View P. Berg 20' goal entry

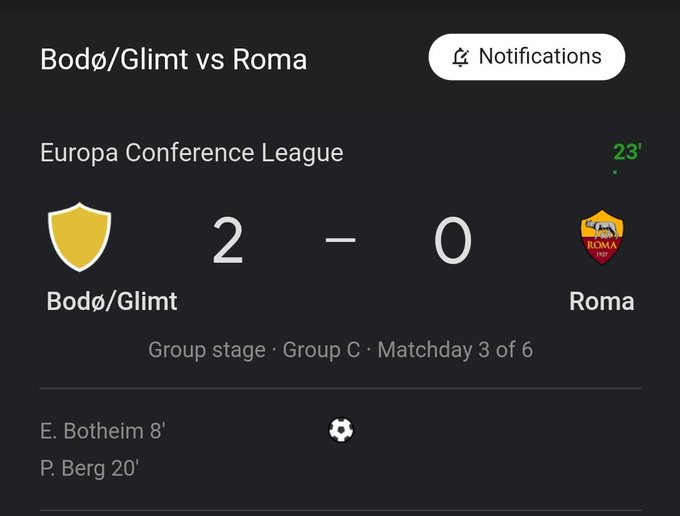tap(89, 468)
